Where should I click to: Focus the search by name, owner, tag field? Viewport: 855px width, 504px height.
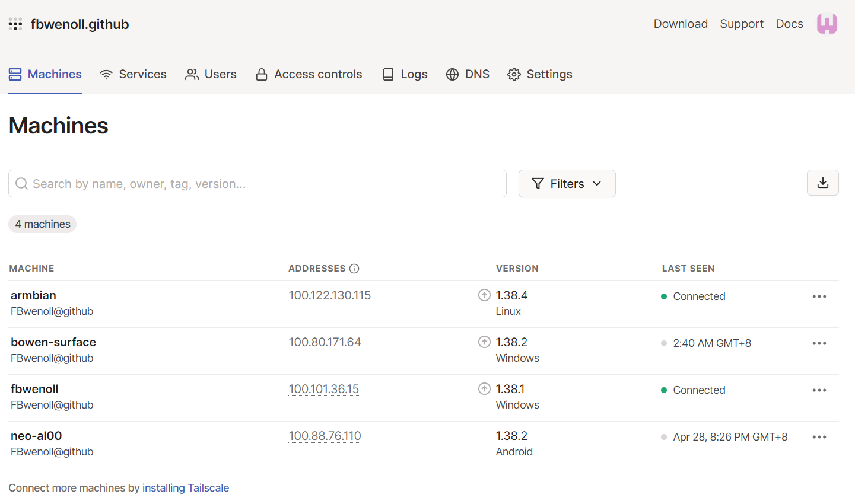(258, 183)
